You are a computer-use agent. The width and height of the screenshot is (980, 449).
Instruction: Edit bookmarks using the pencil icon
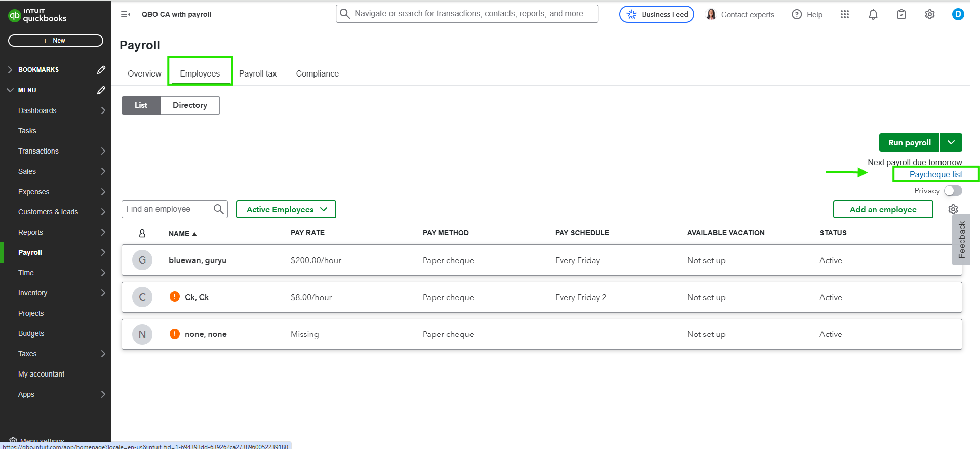click(x=101, y=70)
